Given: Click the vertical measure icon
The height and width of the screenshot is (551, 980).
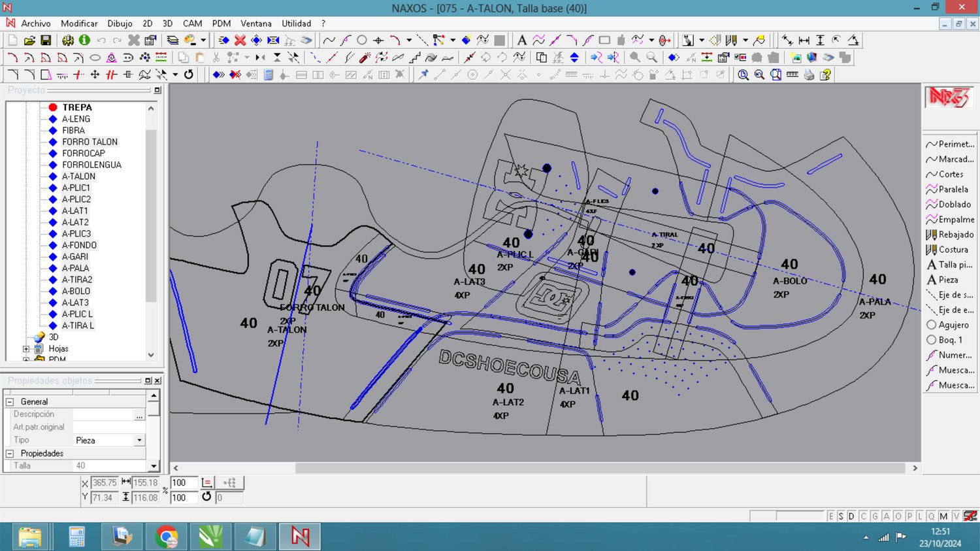Looking at the screenshot, I should tap(820, 41).
